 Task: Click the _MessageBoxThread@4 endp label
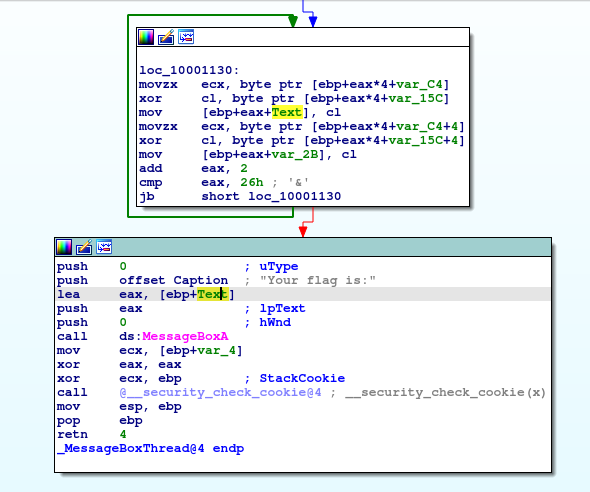[x=151, y=449]
